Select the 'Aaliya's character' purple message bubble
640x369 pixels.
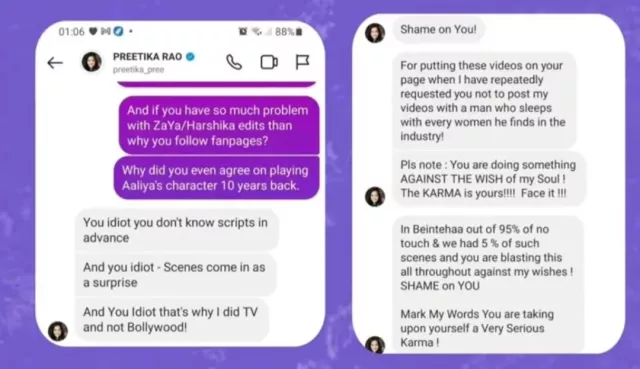[216, 178]
